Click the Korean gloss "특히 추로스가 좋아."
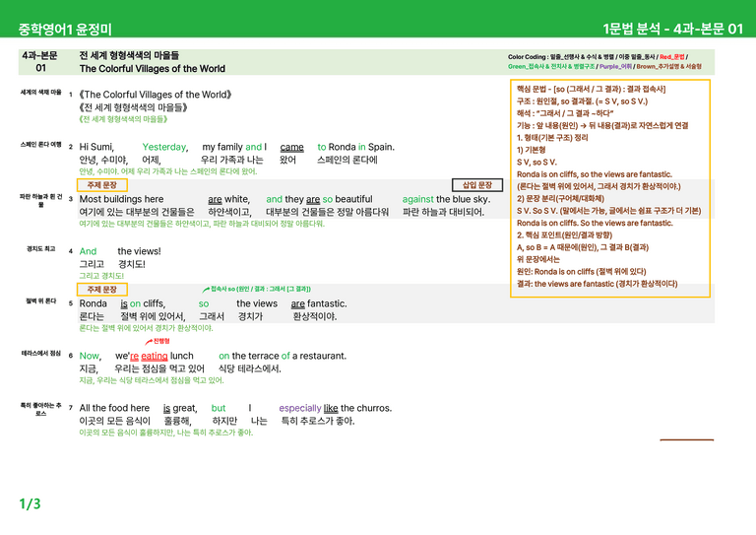 click(x=318, y=421)
